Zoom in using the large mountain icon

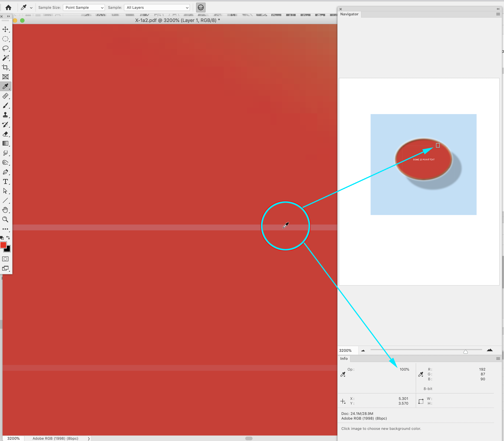(x=490, y=350)
